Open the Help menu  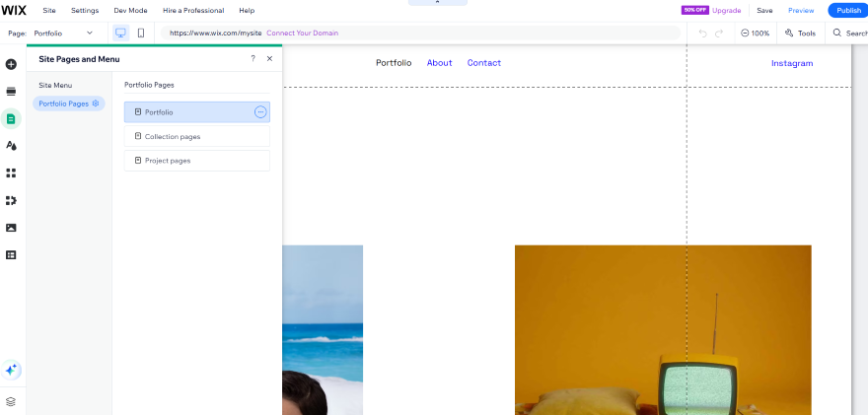(247, 11)
